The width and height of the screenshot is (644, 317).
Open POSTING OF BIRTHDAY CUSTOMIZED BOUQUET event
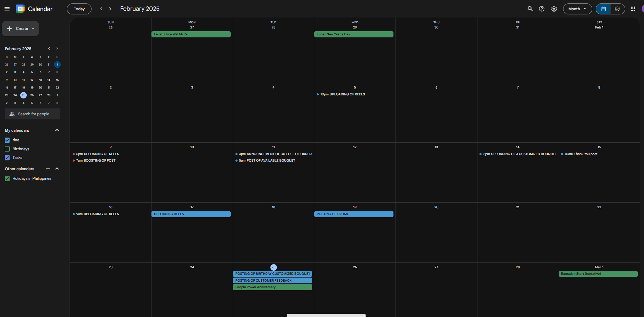[272, 274]
